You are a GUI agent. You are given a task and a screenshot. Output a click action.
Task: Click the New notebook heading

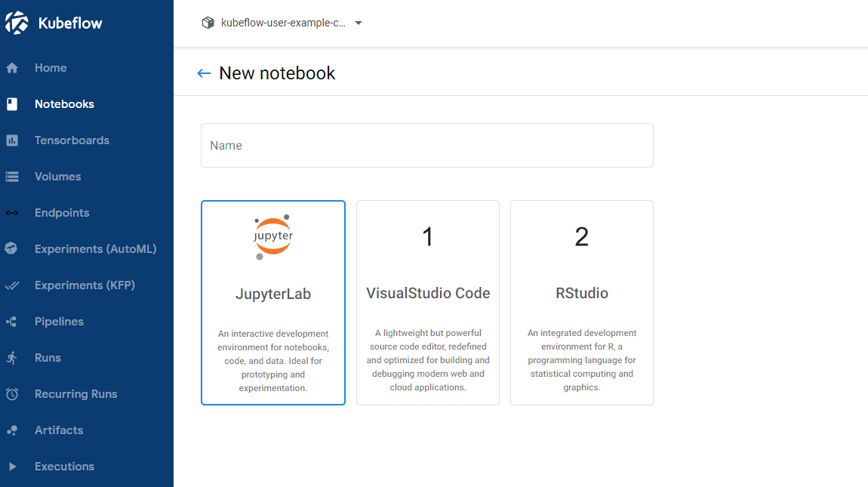pos(277,73)
